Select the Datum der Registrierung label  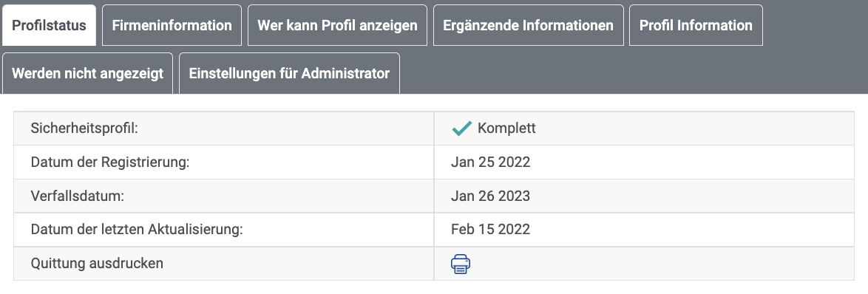tap(110, 163)
